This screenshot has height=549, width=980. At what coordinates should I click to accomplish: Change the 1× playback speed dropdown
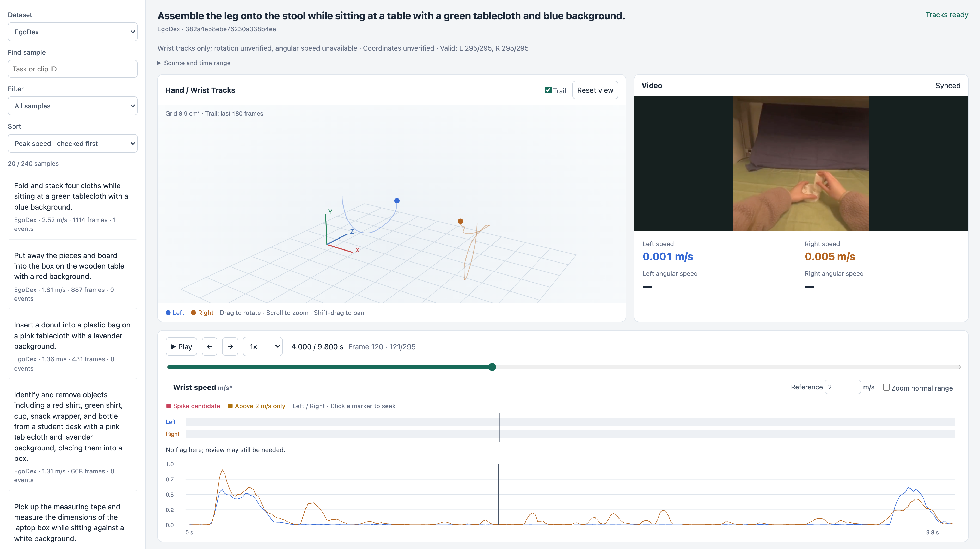pyautogui.click(x=262, y=347)
